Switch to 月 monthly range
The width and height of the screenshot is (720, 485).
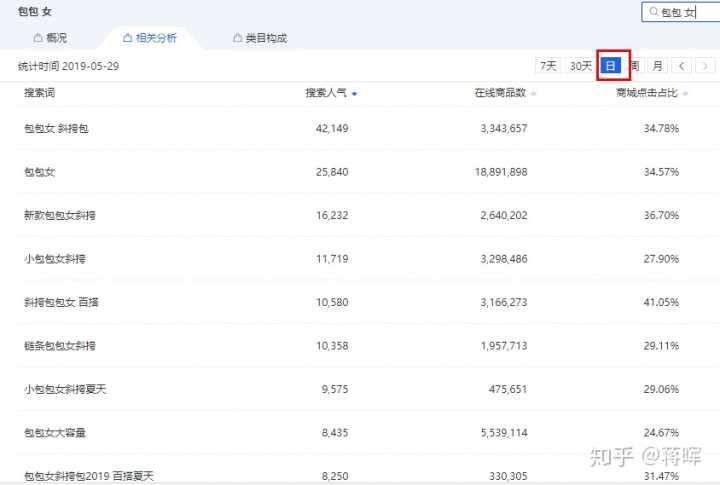[657, 66]
